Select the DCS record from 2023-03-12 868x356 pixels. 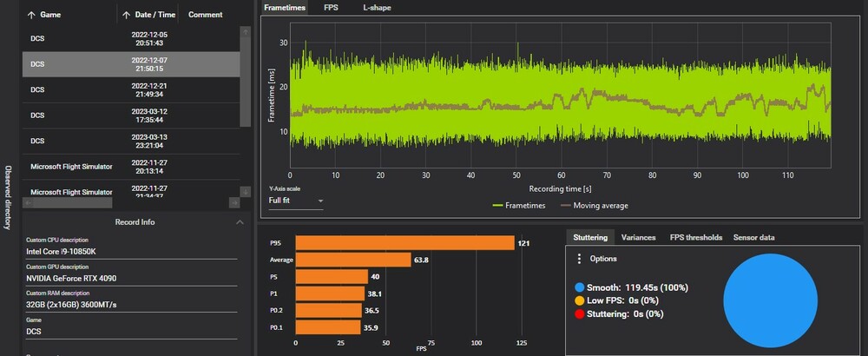point(131,115)
